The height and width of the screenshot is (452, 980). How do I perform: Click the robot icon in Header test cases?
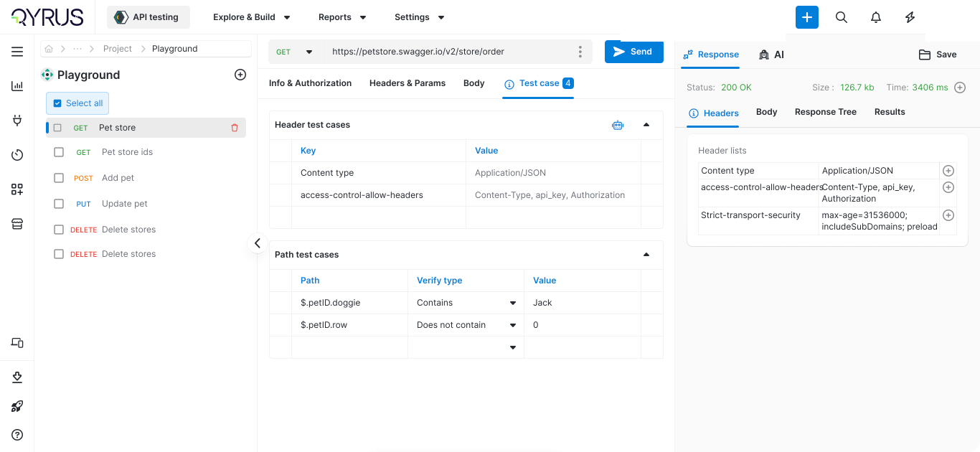click(618, 125)
